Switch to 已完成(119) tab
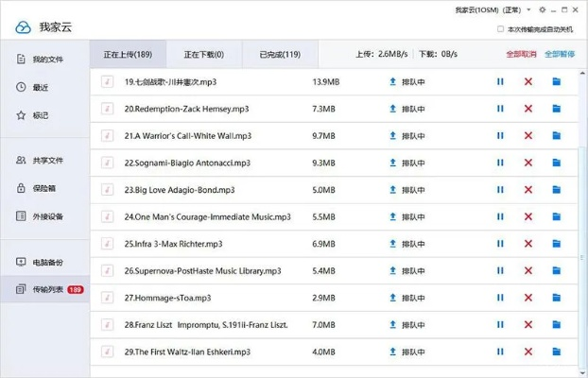Screen dimensions: 588x378 (x=280, y=55)
